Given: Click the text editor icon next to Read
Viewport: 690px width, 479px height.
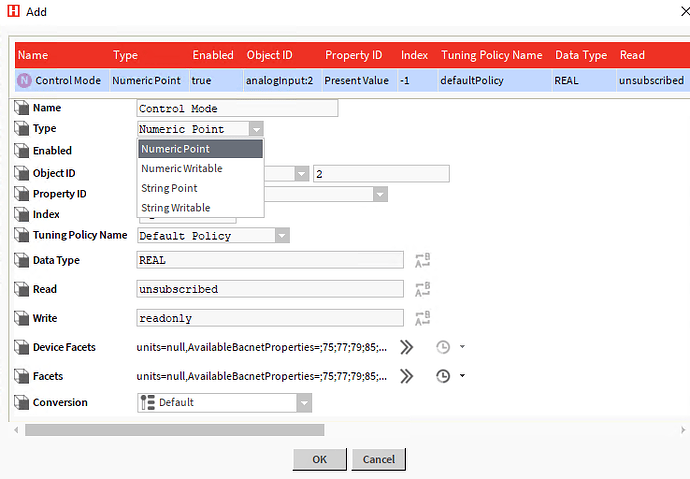Looking at the screenshot, I should coord(422,289).
